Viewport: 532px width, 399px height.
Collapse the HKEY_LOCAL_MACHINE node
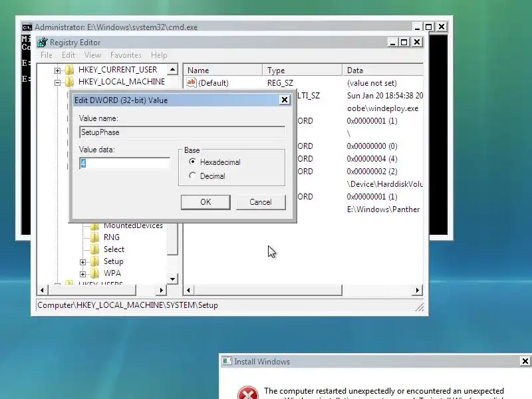(x=57, y=82)
